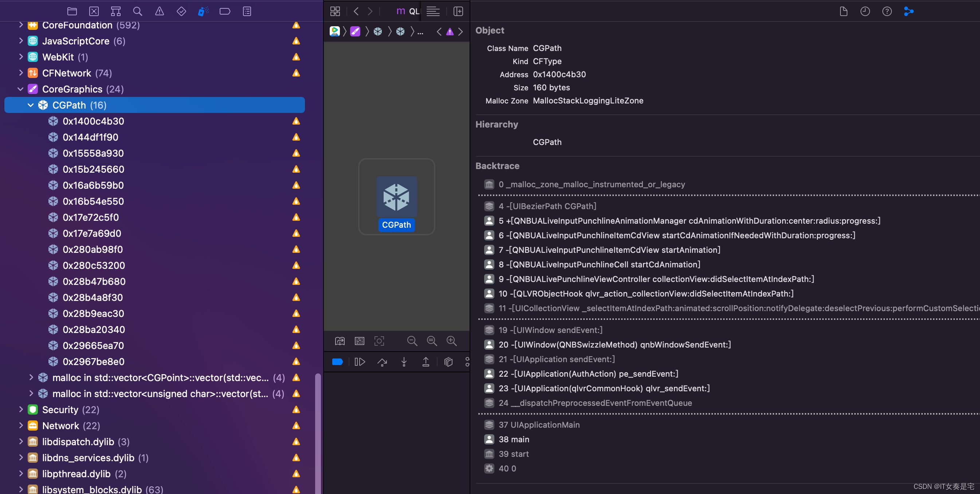Click the Step Over button
Viewport: 980px width, 494px height.
coord(382,362)
